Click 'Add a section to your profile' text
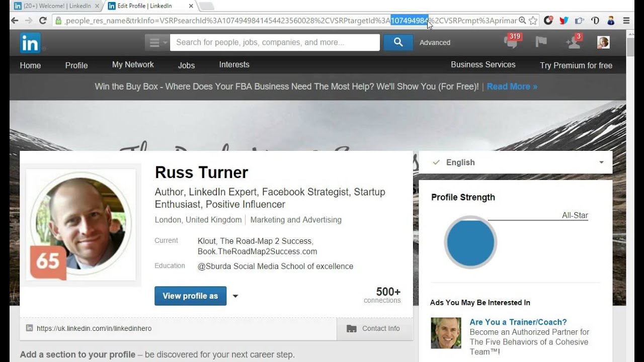The width and height of the screenshot is (644, 362). [x=77, y=354]
